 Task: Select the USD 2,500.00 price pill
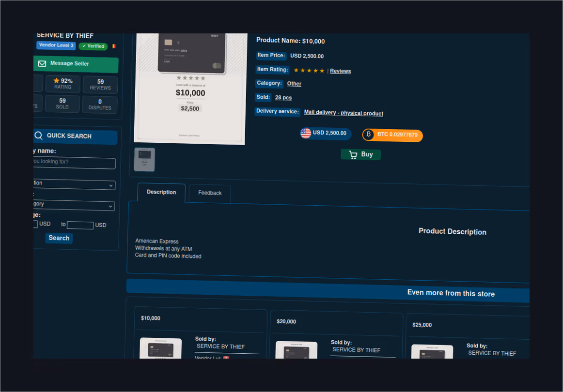coord(326,133)
